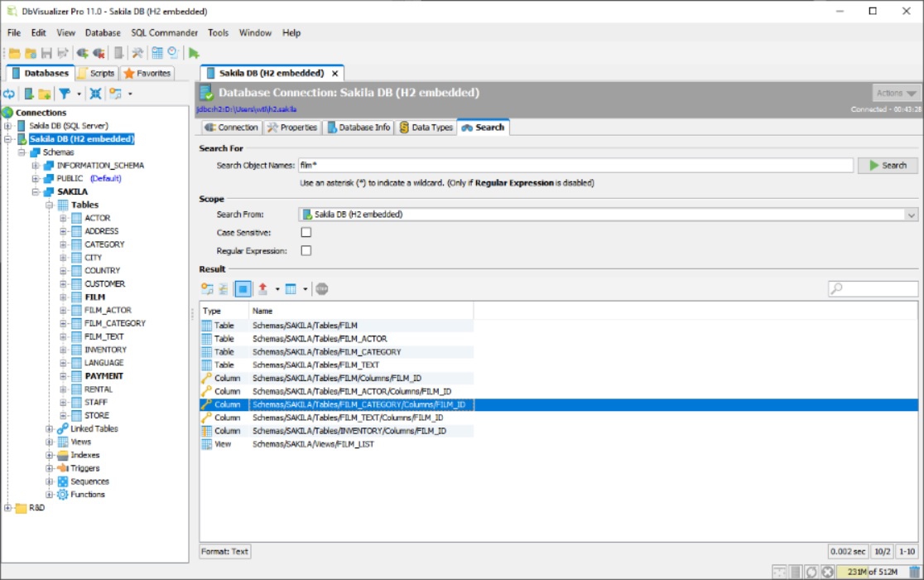
Task: Click the clock monitor icon in toolbar
Action: [x=173, y=54]
